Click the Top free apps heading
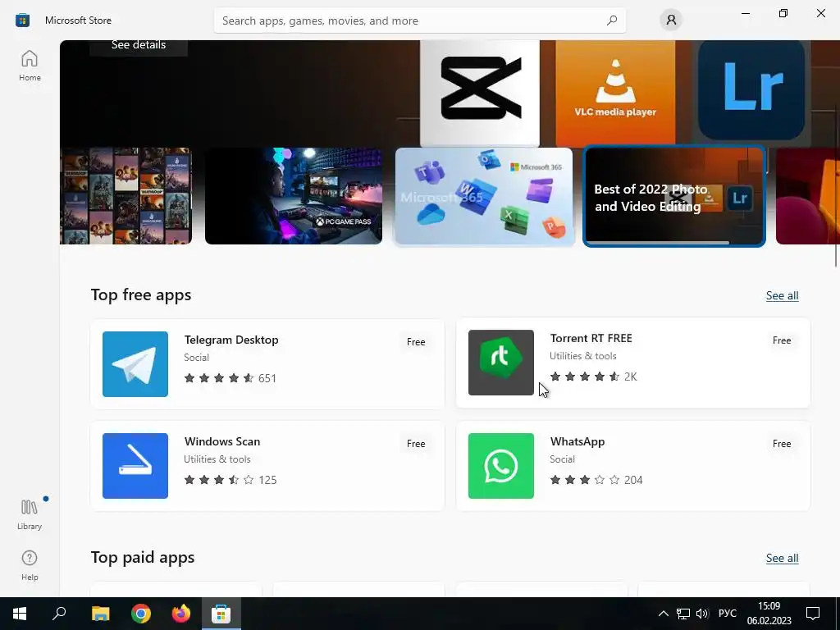Image resolution: width=840 pixels, height=630 pixels. 141,294
